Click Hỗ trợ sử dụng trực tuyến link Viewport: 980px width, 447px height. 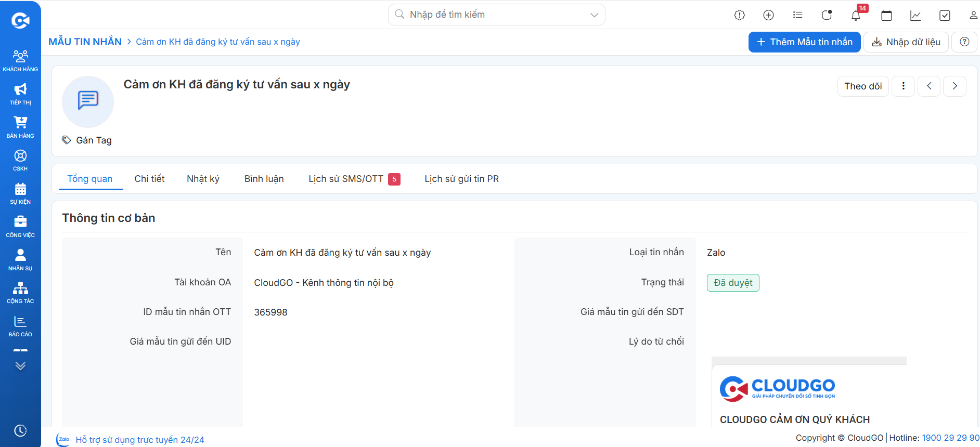point(140,440)
